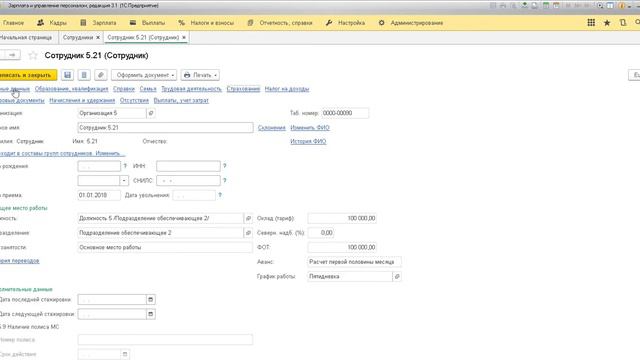
Task: Open calendar for policy Срок действия
Action: (x=125, y=354)
